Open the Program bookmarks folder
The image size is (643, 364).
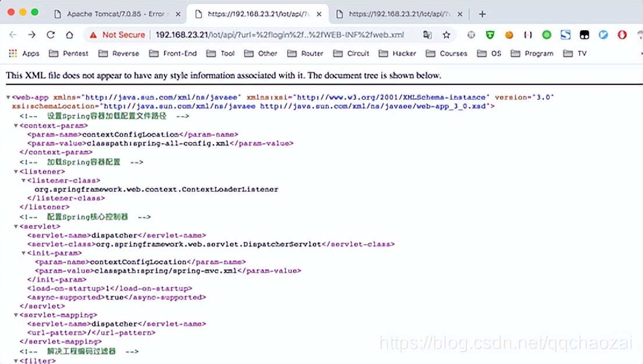tap(533, 53)
